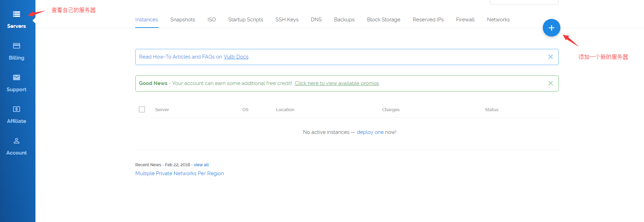
Task: Open the Servers sidebar icon
Action: (x=17, y=14)
